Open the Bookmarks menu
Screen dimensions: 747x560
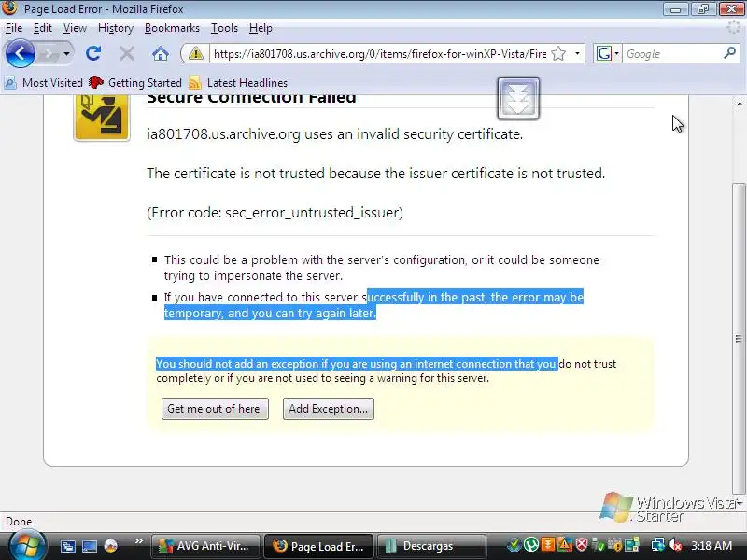tap(172, 28)
